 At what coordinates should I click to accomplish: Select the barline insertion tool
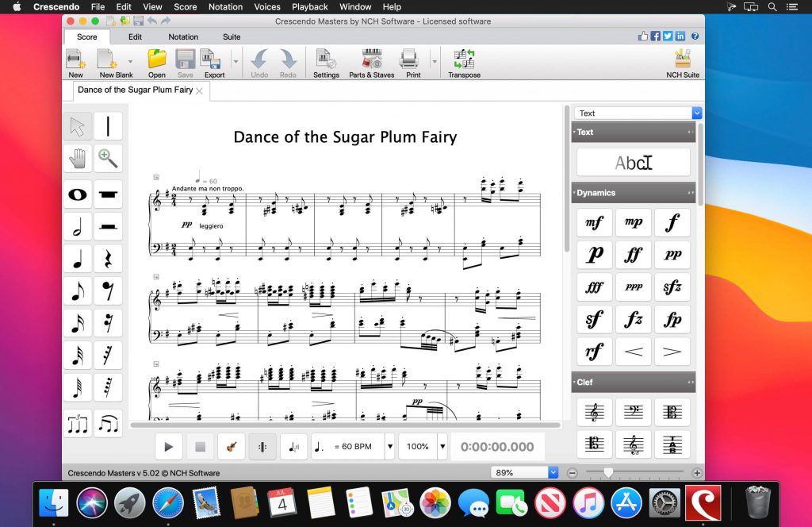click(x=108, y=126)
